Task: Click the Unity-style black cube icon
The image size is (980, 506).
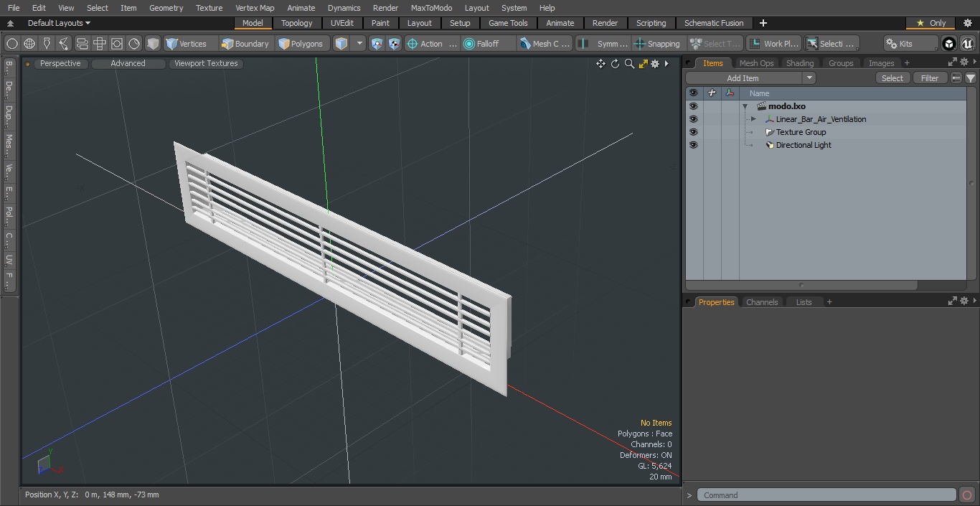Action: click(x=949, y=44)
